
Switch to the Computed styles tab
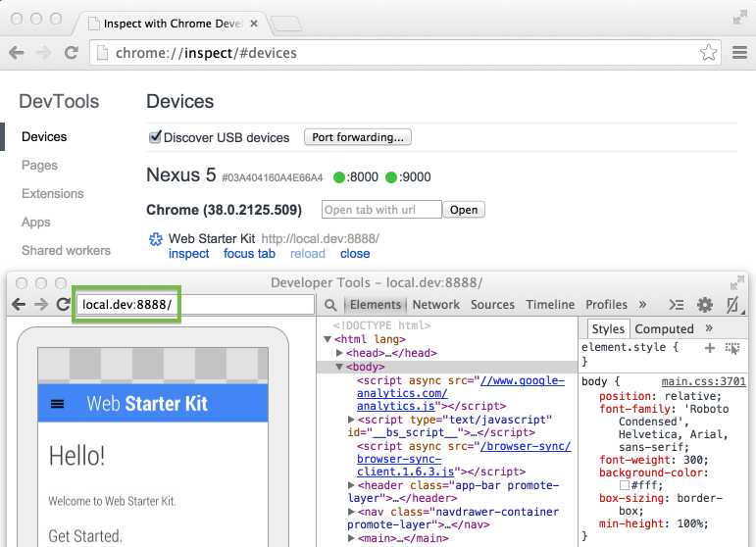click(664, 329)
